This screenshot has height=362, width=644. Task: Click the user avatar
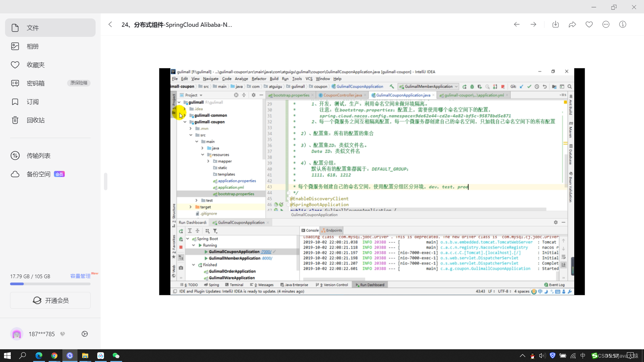point(16,334)
